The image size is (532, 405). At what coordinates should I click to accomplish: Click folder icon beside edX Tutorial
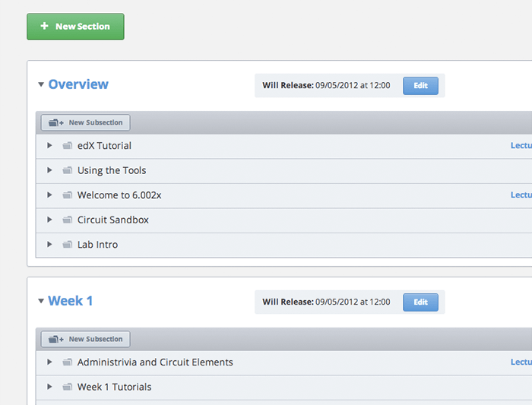67,146
